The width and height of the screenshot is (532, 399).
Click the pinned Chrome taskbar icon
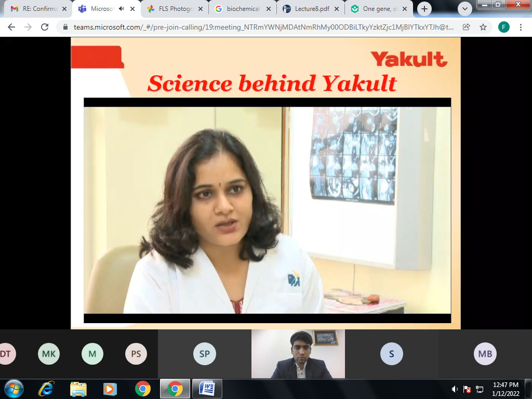click(143, 389)
